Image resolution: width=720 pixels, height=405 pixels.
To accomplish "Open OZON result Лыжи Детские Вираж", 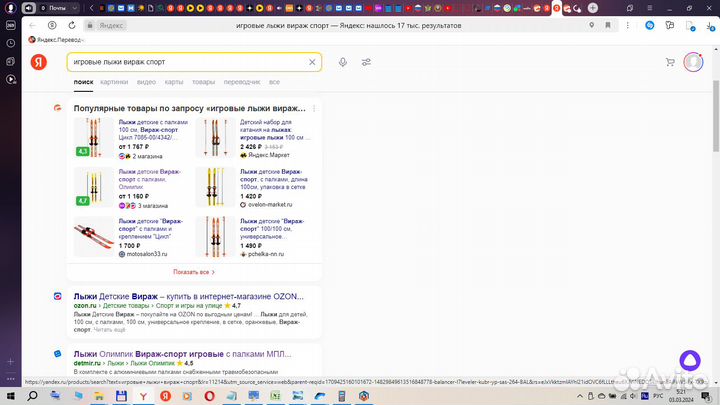I will click(x=188, y=296).
